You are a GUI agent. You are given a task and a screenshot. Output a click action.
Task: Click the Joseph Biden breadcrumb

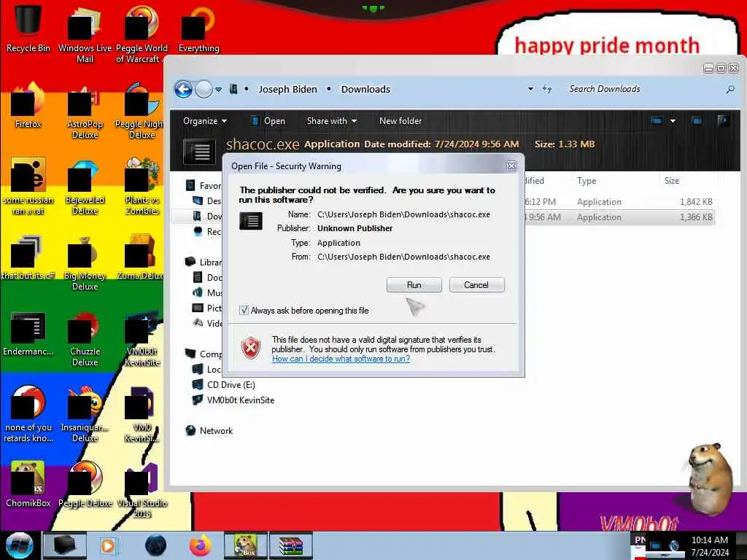tap(287, 89)
